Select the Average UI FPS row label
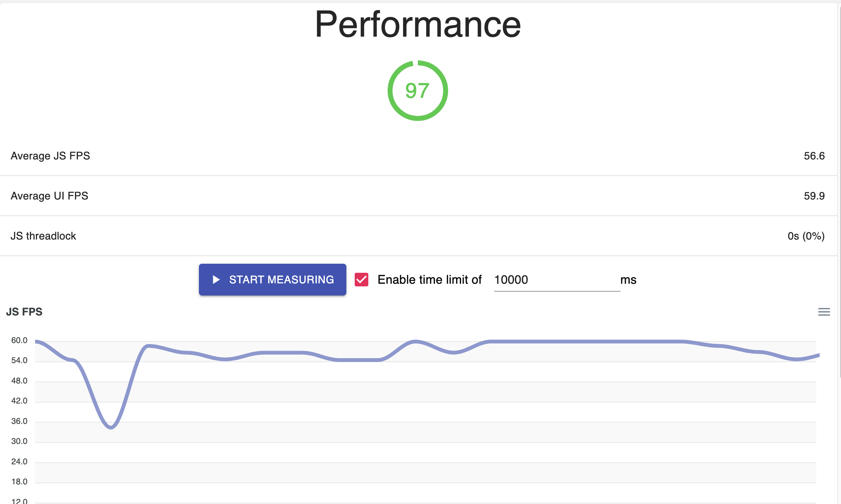The height and width of the screenshot is (504, 841). 50,196
